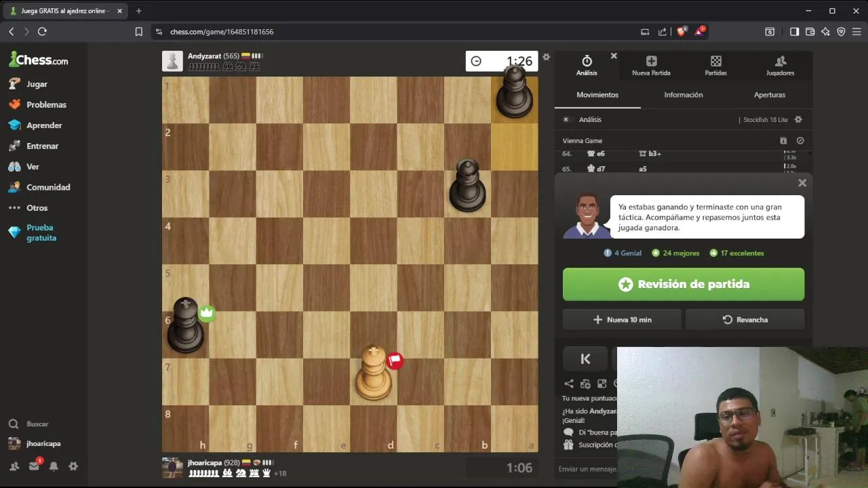Click the Enviar un mensaje chat field
The image size is (868, 488).
tap(587, 469)
